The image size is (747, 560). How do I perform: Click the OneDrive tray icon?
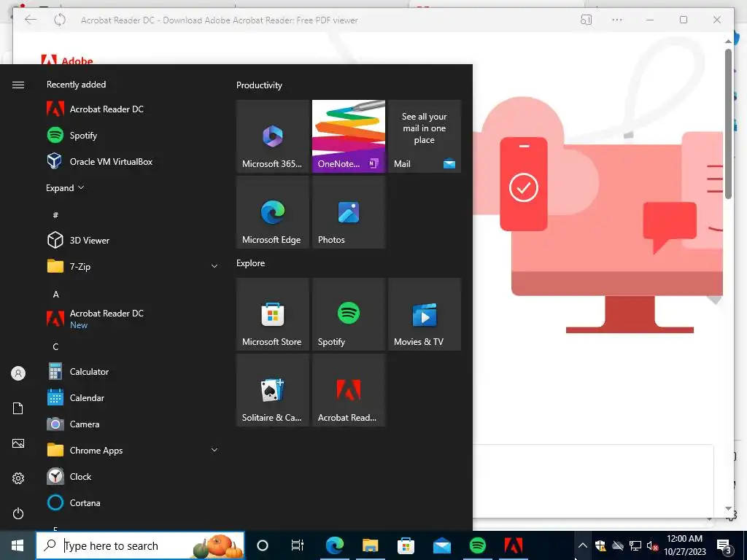[618, 545]
